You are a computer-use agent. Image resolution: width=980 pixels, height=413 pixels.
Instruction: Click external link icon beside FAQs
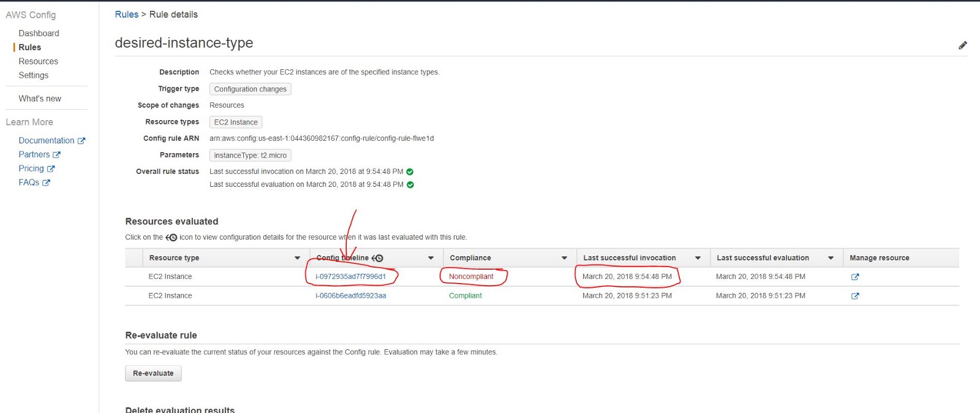point(46,183)
